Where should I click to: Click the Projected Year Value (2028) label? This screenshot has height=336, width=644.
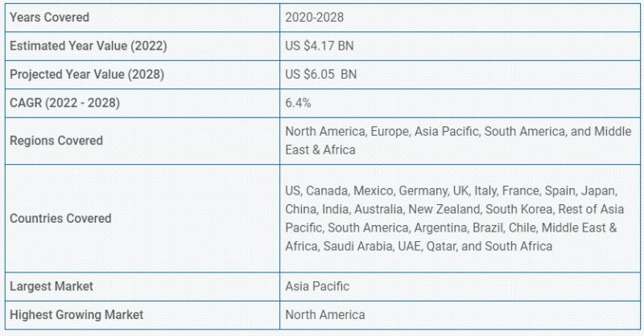(x=87, y=74)
